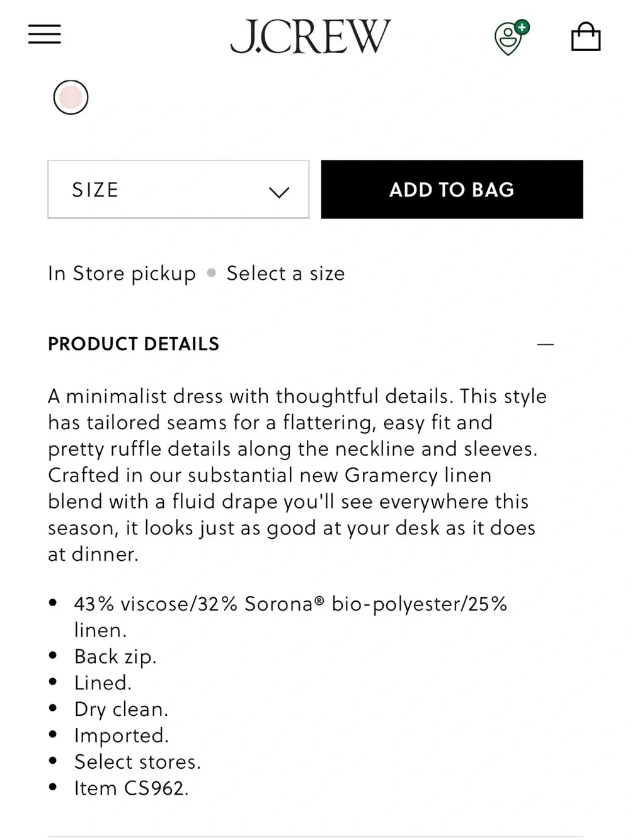
Task: Go to homepage via J.Crew logo
Action: point(310,37)
